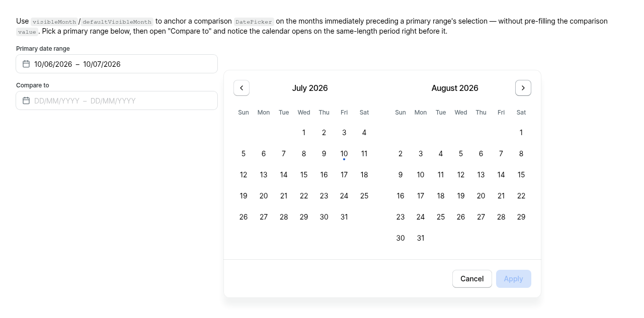644x318 pixels.
Task: Click the August 2026 month heading
Action: [x=455, y=88]
